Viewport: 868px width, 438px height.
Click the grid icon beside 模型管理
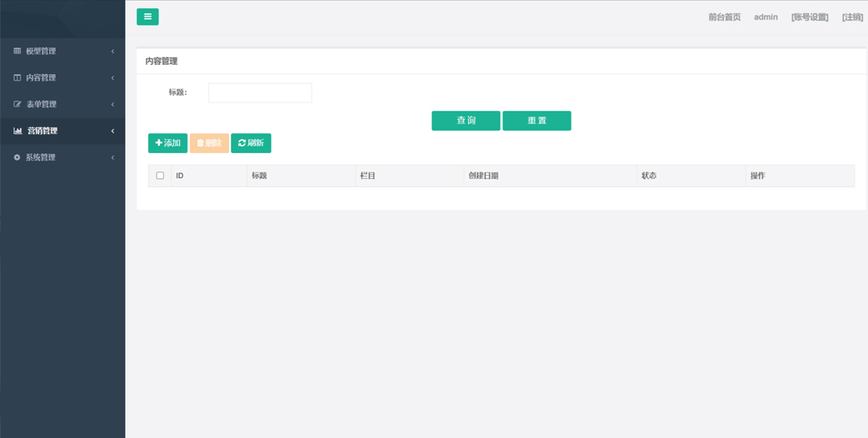pos(17,52)
